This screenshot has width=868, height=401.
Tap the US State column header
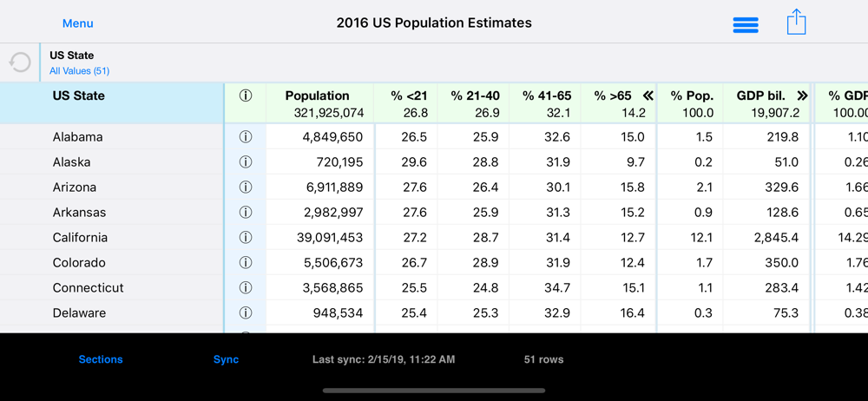click(79, 96)
